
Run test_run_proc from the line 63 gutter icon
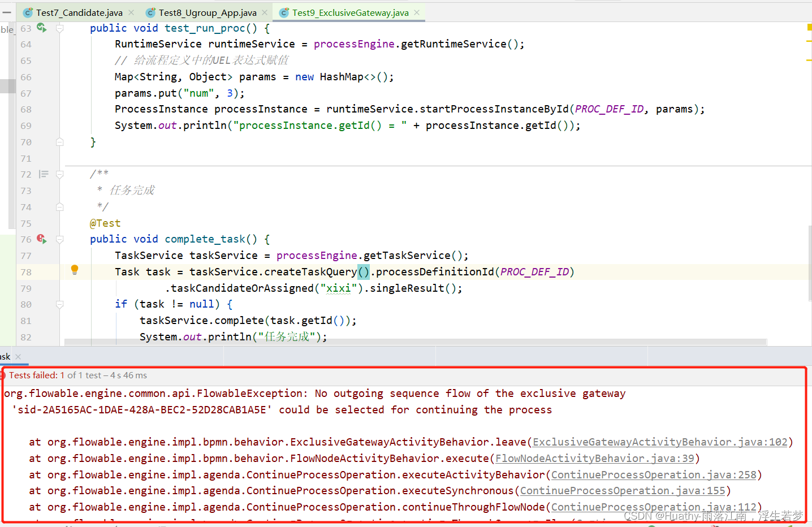tap(42, 28)
